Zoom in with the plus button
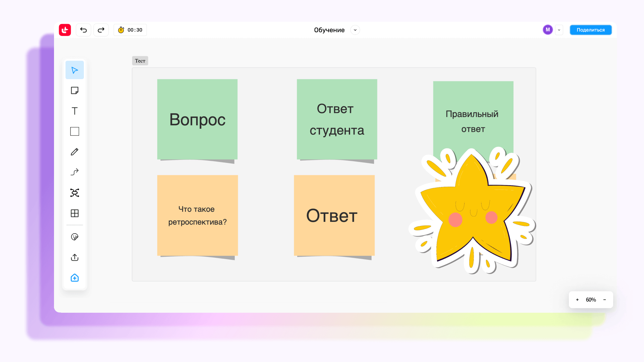 pos(577,300)
